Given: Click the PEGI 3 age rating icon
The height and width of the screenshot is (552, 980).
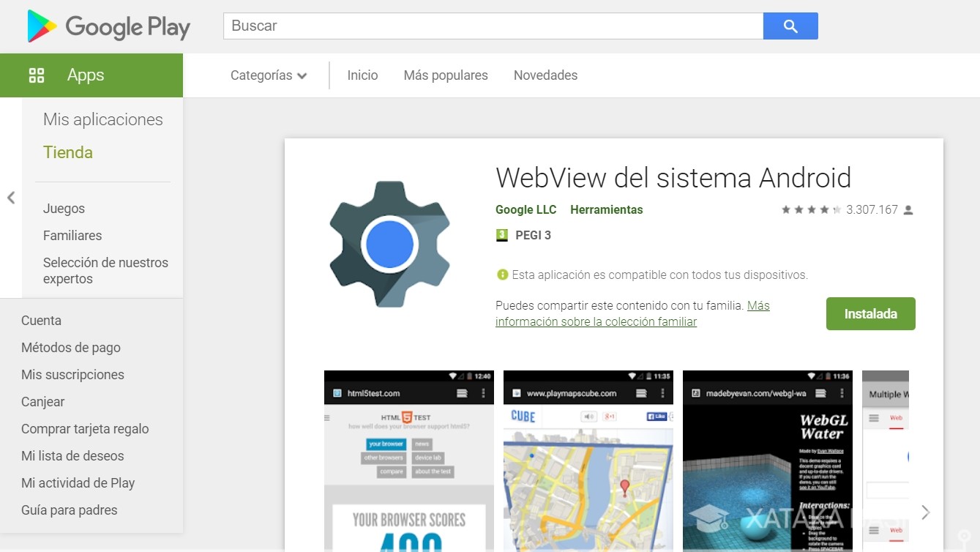Looking at the screenshot, I should [503, 235].
